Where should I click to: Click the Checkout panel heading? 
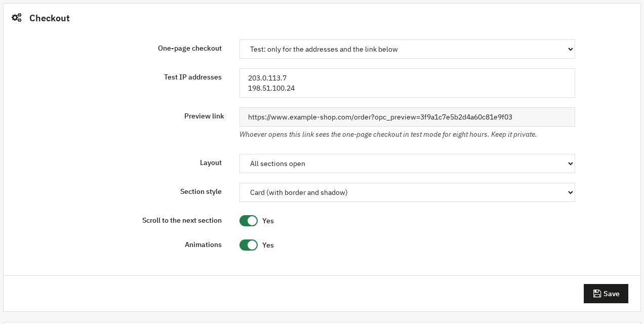(x=50, y=18)
